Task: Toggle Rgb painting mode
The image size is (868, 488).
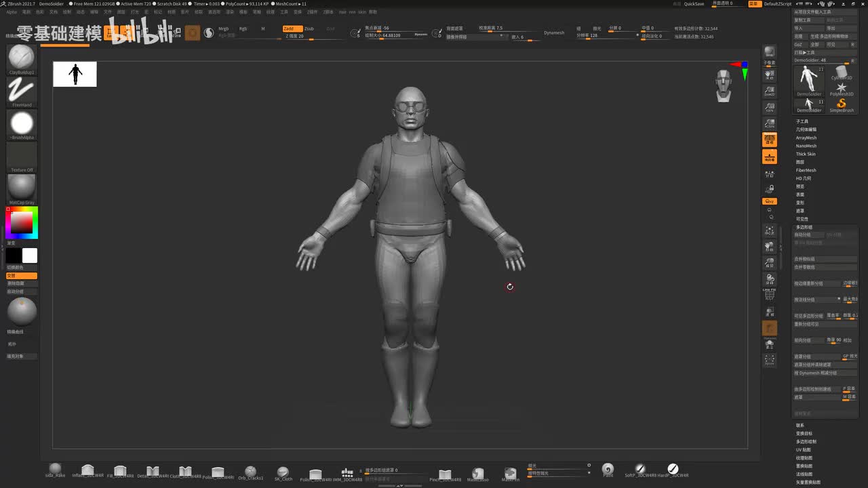Action: click(x=243, y=28)
